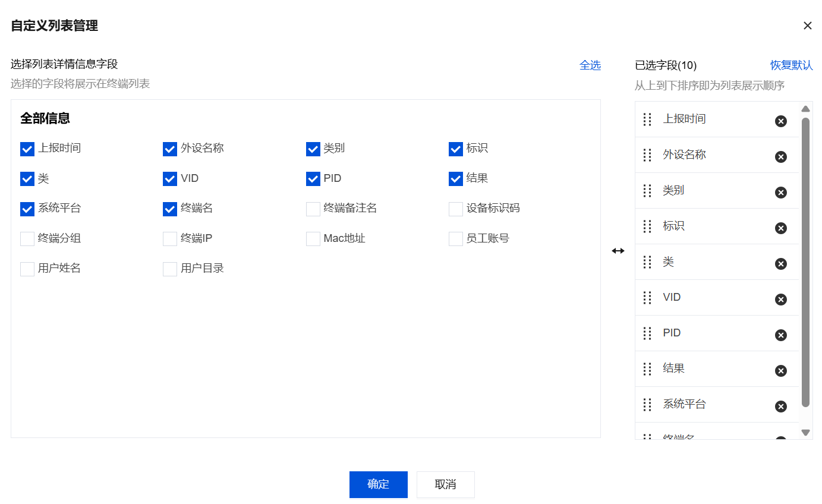Tick the 设备标识码 checkbox
This screenshot has height=504, width=822.
pyautogui.click(x=456, y=209)
